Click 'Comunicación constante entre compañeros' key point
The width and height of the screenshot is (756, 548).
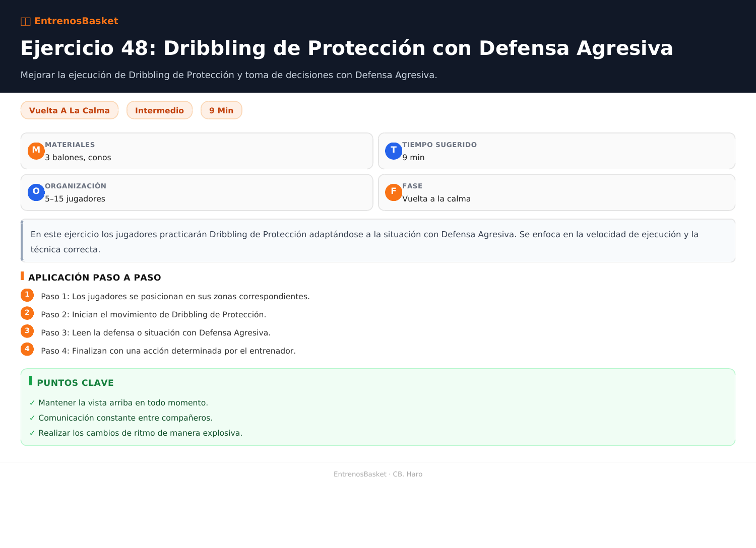[x=125, y=418]
